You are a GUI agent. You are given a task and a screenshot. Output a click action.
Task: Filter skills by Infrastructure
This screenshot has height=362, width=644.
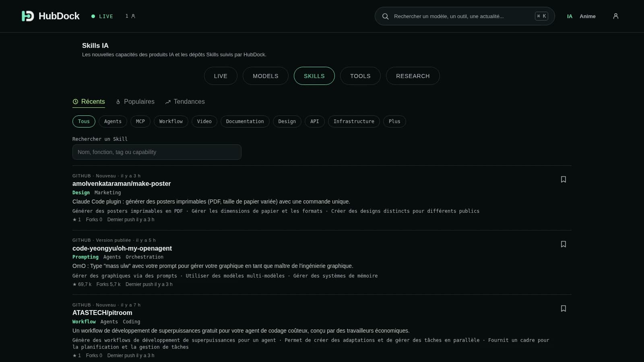(354, 121)
